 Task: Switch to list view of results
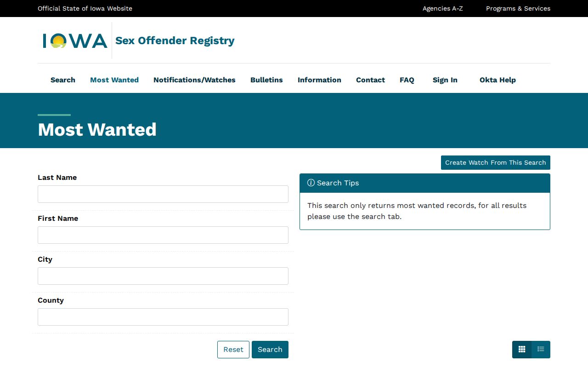541,350
